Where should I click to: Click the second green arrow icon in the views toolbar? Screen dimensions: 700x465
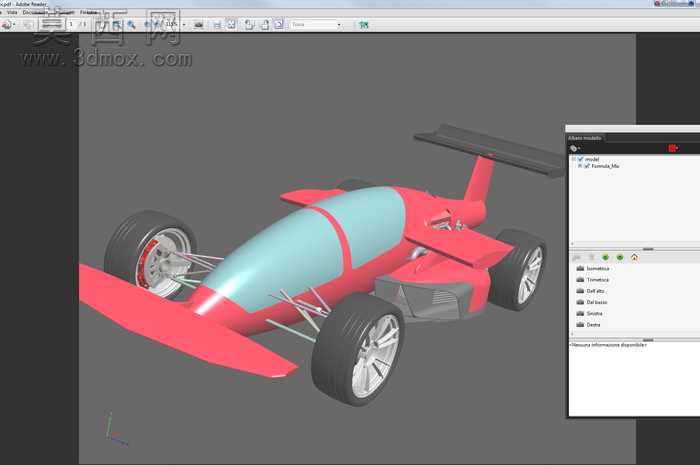[620, 257]
